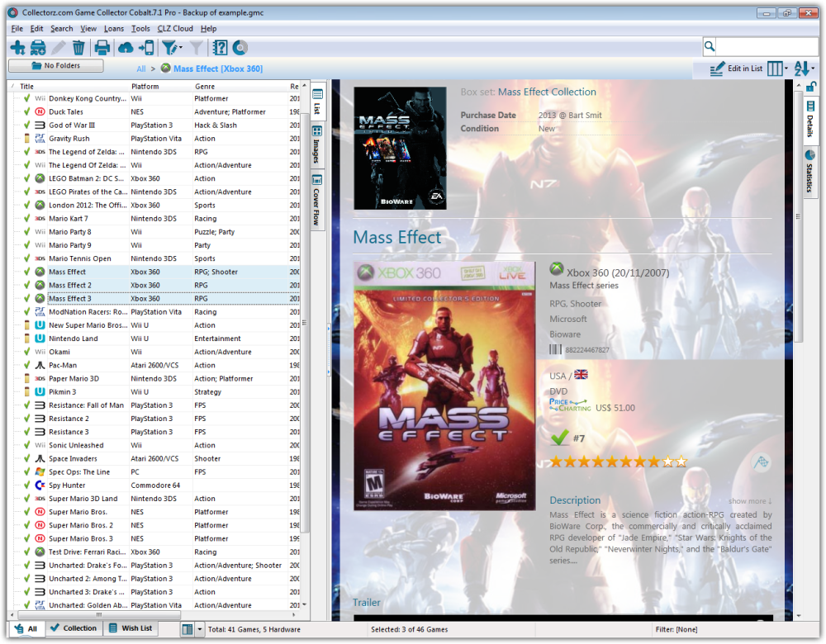This screenshot has height=644, width=826.
Task: Click the Mass Effect Xbox 360 cover image
Action: 444,386
